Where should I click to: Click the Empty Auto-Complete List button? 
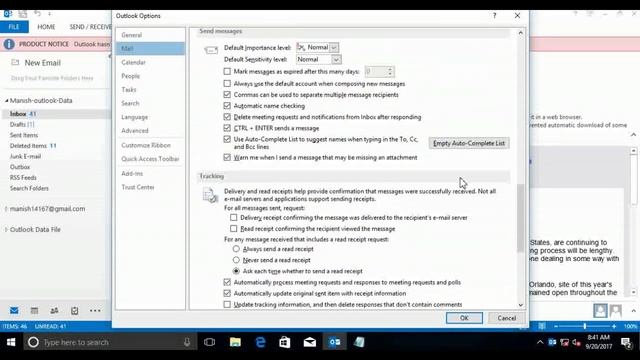click(x=469, y=143)
